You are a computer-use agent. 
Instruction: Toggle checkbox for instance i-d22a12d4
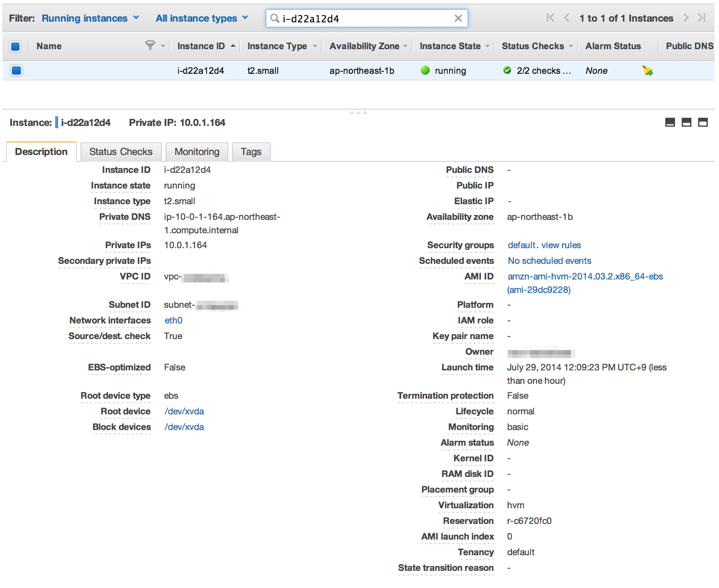pos(16,70)
